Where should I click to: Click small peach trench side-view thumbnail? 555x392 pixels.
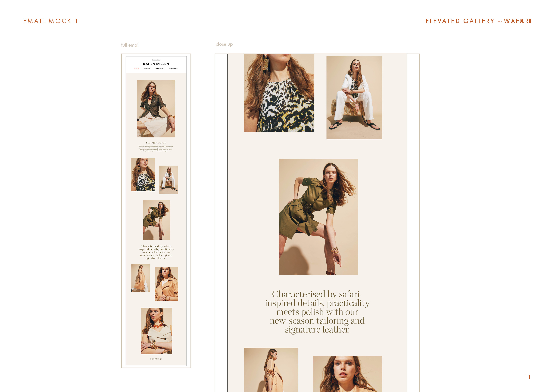pyautogui.click(x=140, y=278)
